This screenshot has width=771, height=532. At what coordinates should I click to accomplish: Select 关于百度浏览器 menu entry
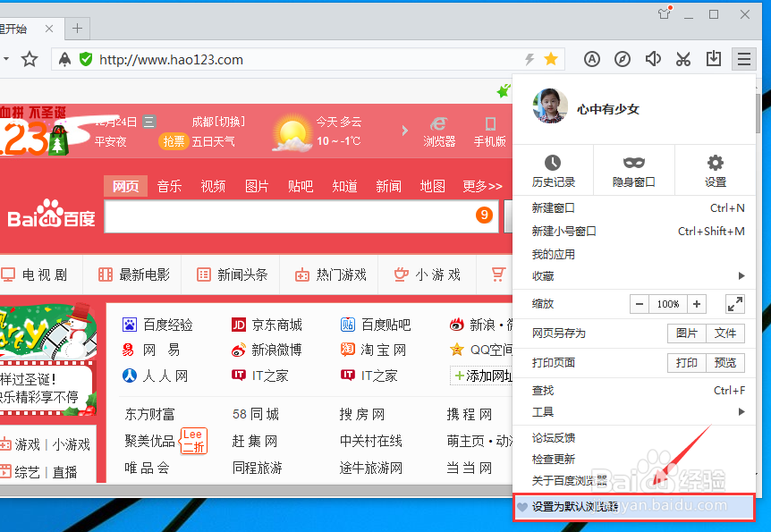click(x=634, y=480)
